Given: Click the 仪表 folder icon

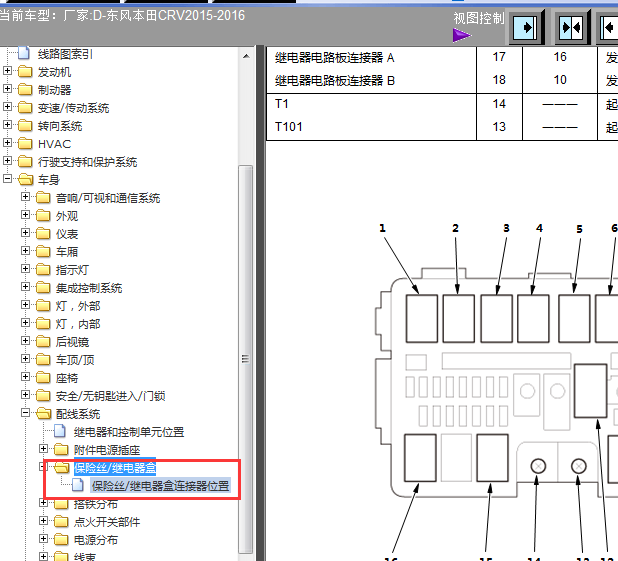Looking at the screenshot, I should (43, 233).
